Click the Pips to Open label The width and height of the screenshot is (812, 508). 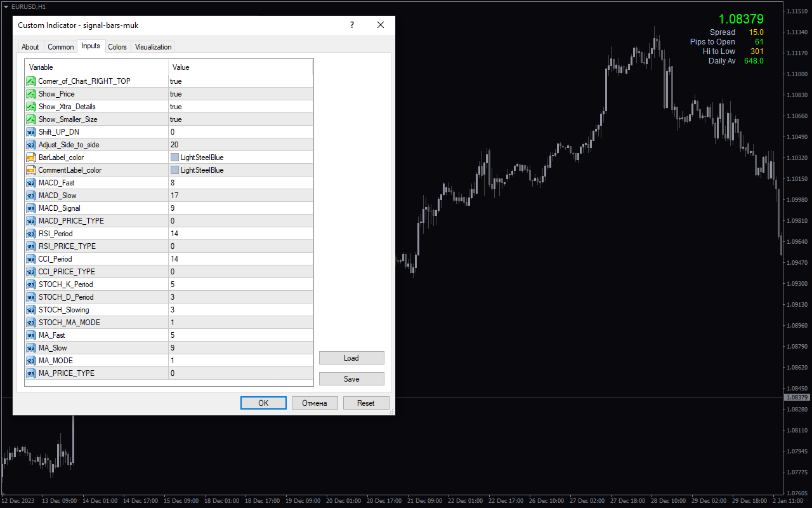(712, 42)
